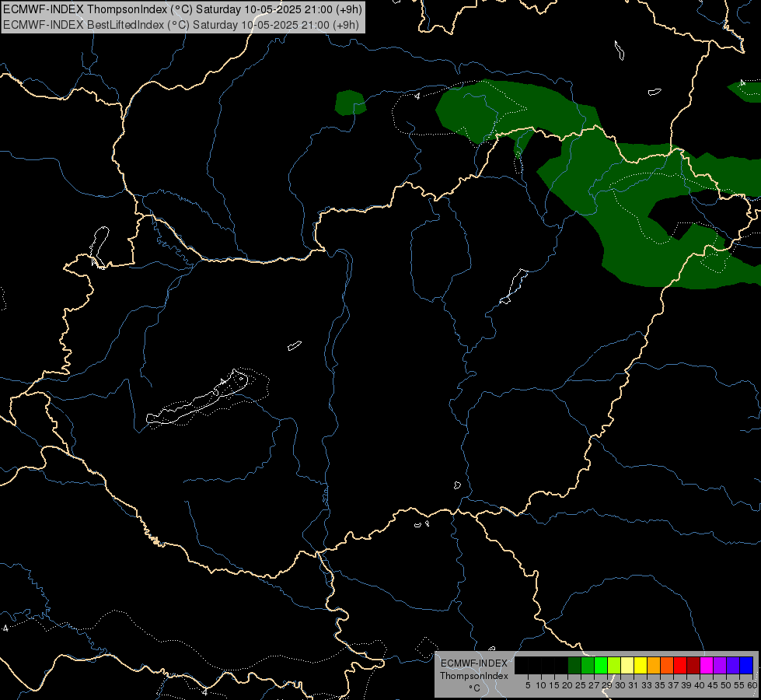Click the small isolated dark green patch
Screen dimensions: 761x700
[x=350, y=103]
